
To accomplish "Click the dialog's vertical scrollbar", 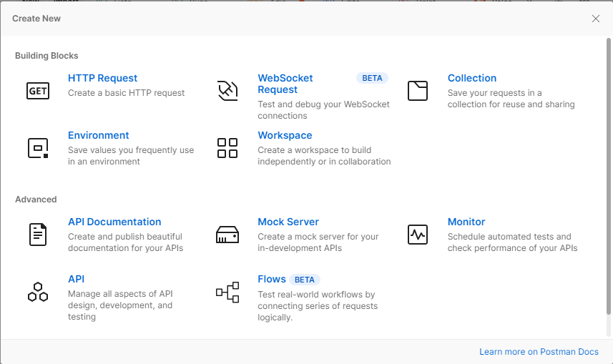I will (x=608, y=176).
